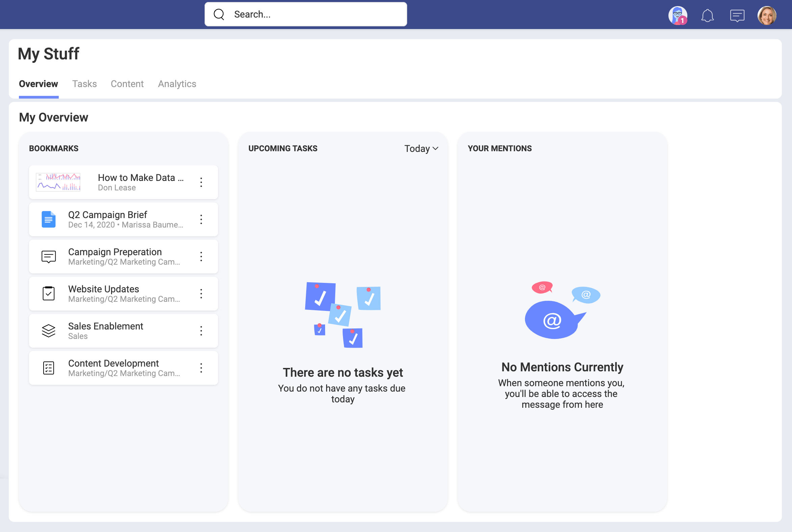This screenshot has height=532, width=792.
Task: Select the Content tab in My Stuff
Action: click(127, 84)
